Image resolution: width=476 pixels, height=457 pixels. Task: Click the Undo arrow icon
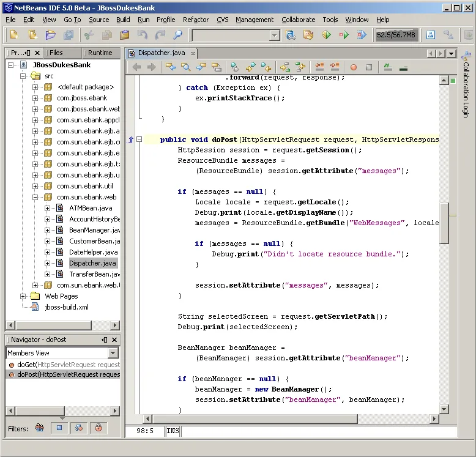pyautogui.click(x=143, y=35)
